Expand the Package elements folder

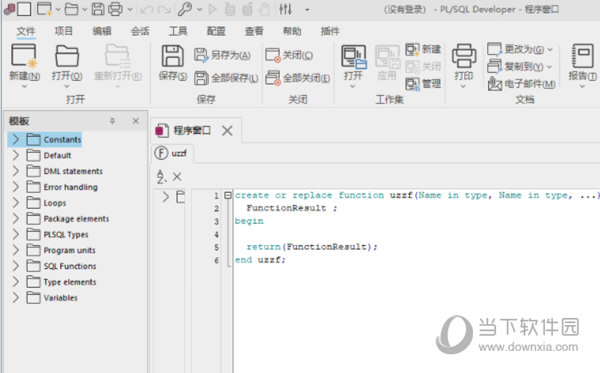coord(15,218)
